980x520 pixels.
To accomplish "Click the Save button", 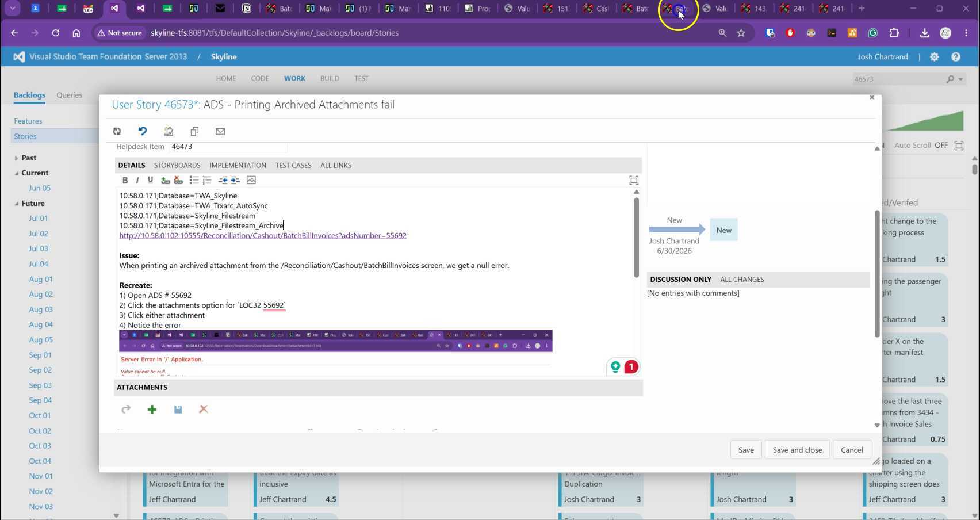I will pyautogui.click(x=746, y=450).
